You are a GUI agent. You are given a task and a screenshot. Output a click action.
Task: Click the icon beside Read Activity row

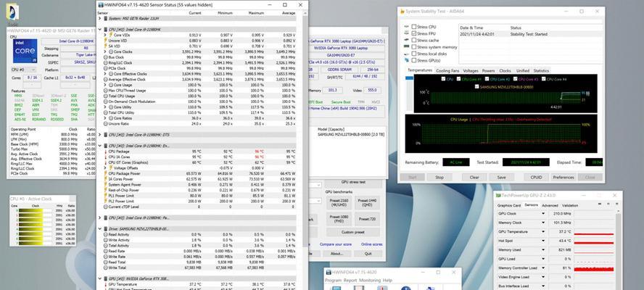[105, 234]
